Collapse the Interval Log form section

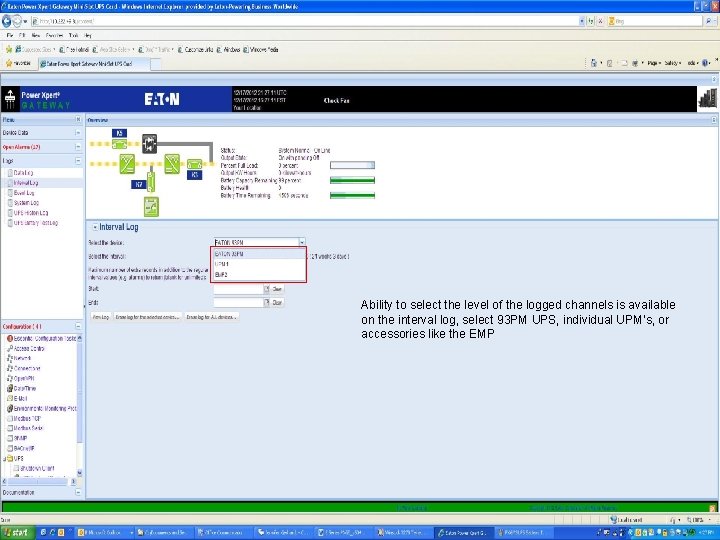[x=95, y=227]
